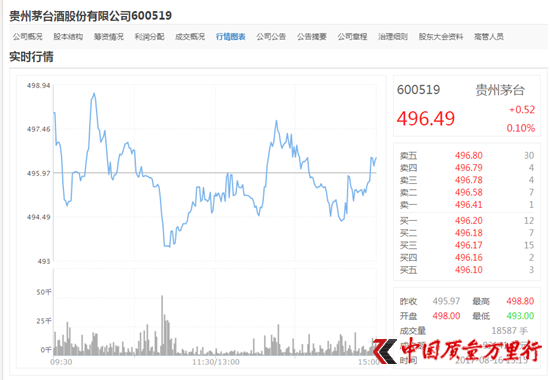Switch to 股本结构 tab
Screen dimensions: 550x380
pos(68,36)
